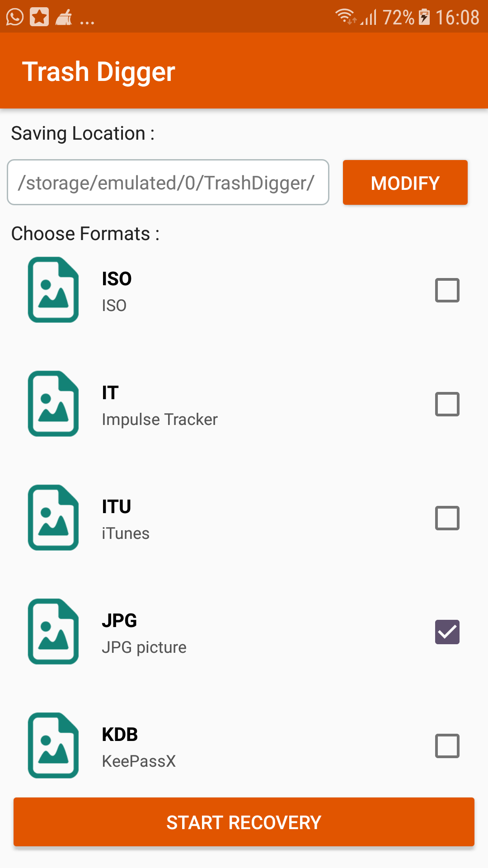Check the Impulse Tracker IT checkbox

pyautogui.click(x=447, y=404)
